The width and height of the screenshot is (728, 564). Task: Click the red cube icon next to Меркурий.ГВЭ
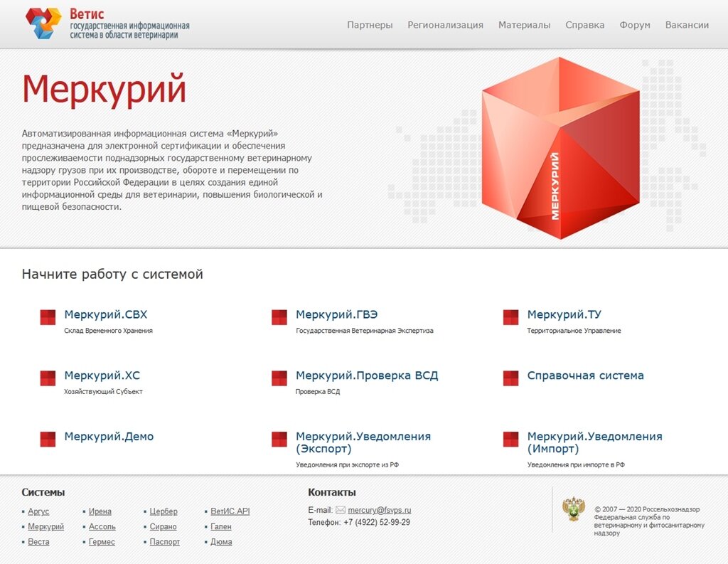[x=279, y=317]
